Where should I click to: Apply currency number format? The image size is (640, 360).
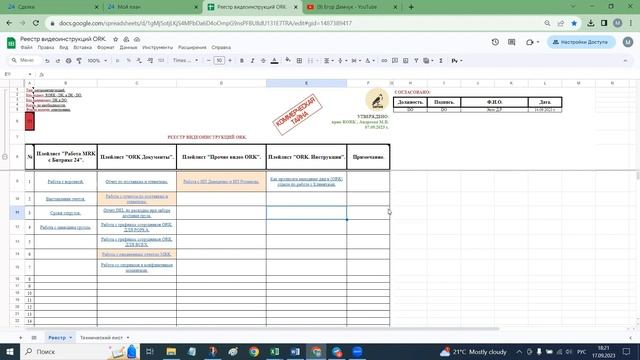(118, 60)
